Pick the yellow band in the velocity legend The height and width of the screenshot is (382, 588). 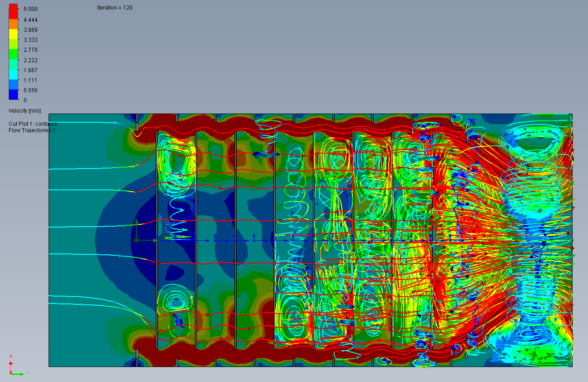click(14, 33)
